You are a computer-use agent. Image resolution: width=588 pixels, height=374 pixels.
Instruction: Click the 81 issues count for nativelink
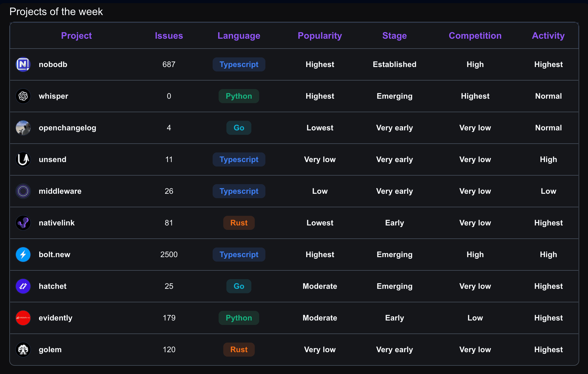coord(169,223)
